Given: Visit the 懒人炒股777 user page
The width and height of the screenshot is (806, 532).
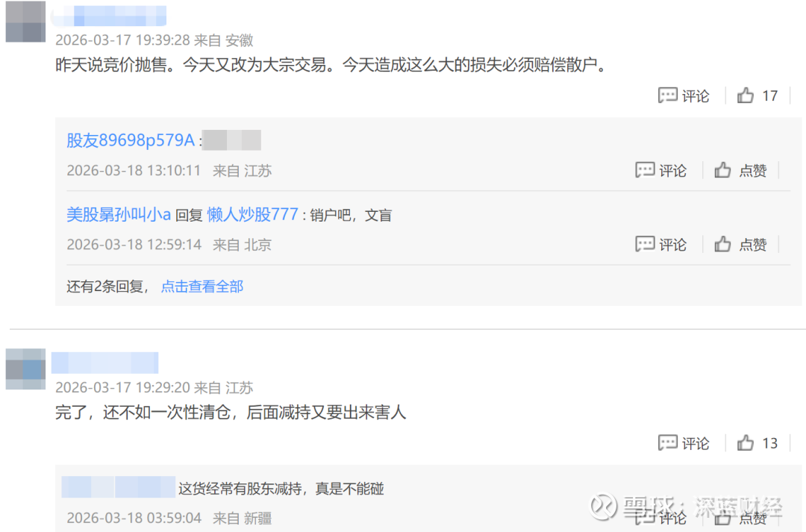Looking at the screenshot, I should point(252,214).
